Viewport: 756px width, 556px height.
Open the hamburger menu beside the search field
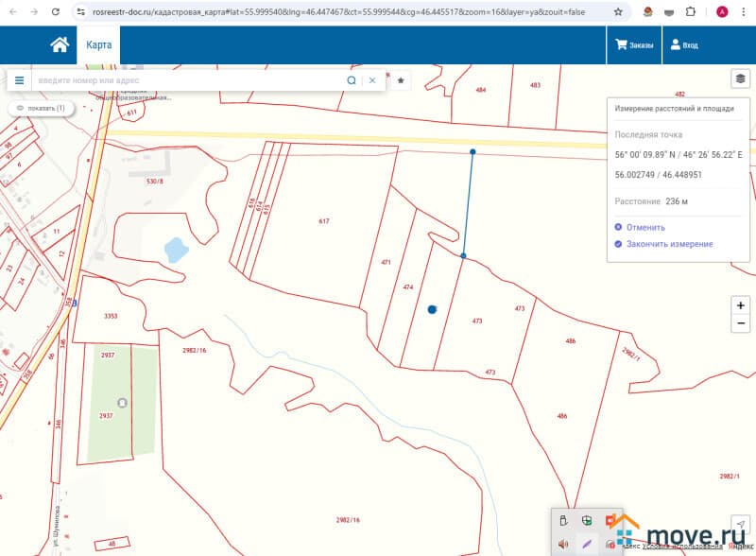(x=19, y=80)
